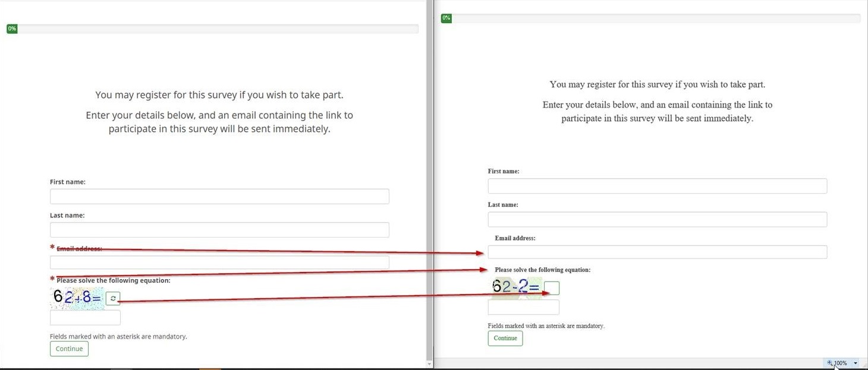This screenshot has width=868, height=370.
Task: Click the '62-2=' captcha image in right window
Action: pyautogui.click(x=516, y=287)
